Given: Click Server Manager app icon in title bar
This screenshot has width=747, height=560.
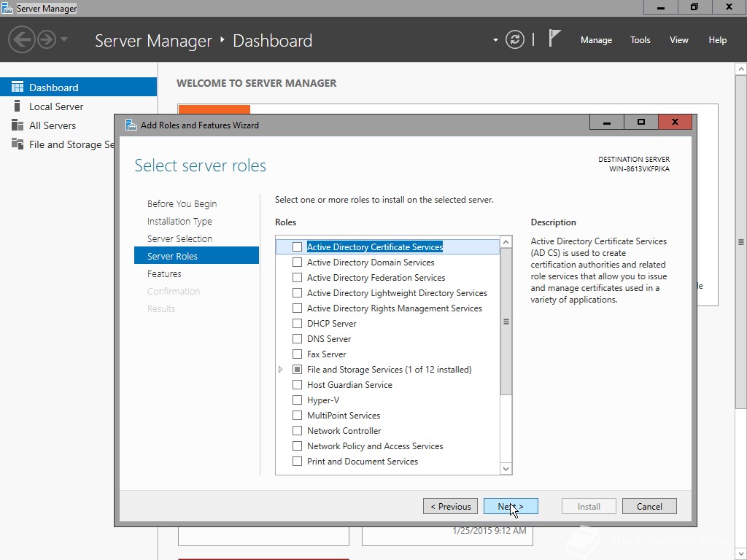Looking at the screenshot, I should click(x=7, y=8).
